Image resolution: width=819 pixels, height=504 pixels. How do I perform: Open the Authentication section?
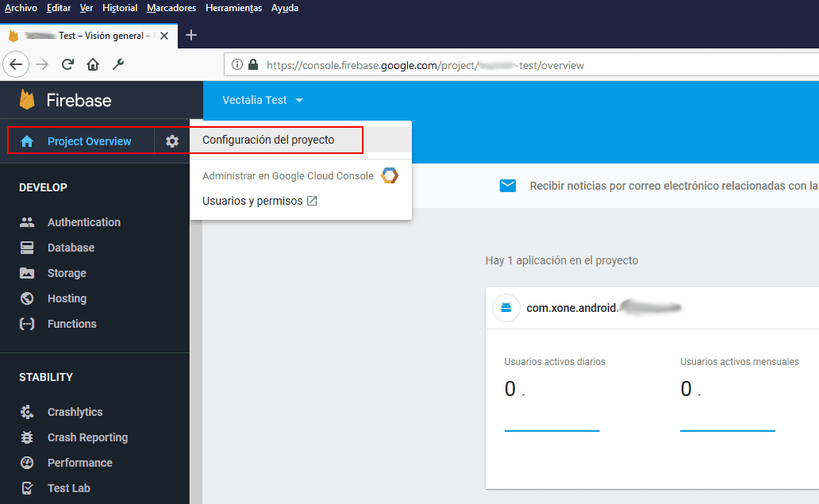pos(84,222)
